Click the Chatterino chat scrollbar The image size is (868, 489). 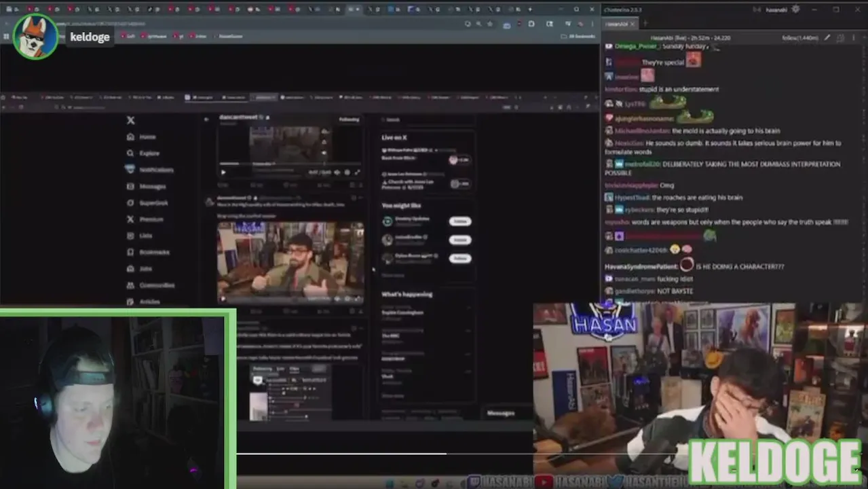(x=865, y=173)
